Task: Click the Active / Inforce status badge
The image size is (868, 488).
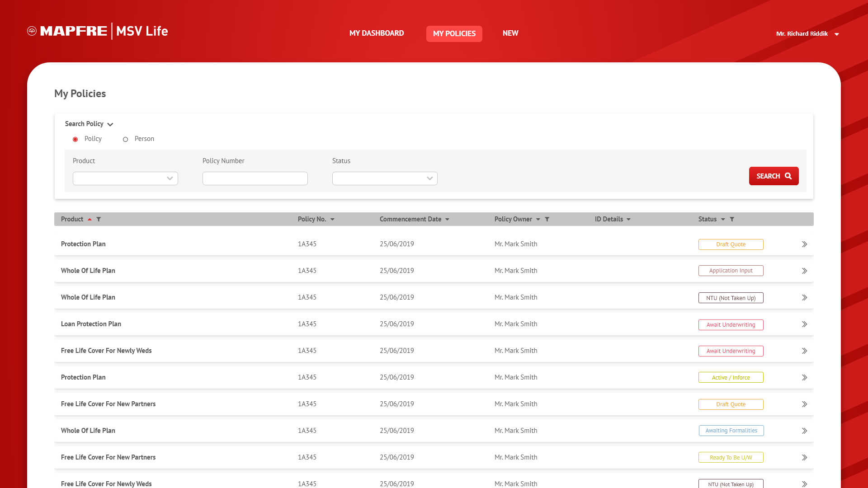Action: tap(731, 377)
